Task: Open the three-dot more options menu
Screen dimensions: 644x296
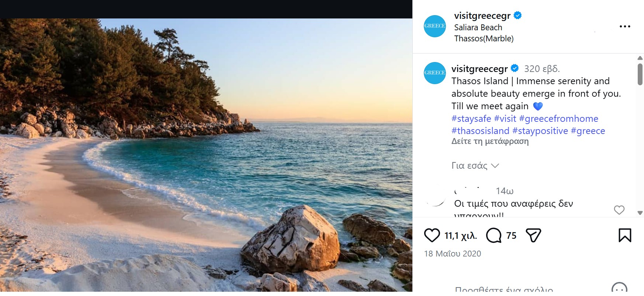Action: tap(625, 27)
